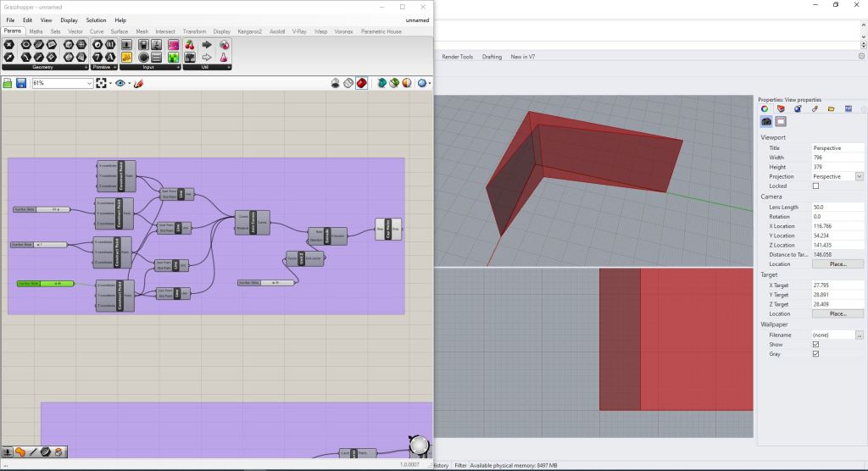Select the Join Curves component node
Viewport: 868px width, 471px height.
coord(251,223)
